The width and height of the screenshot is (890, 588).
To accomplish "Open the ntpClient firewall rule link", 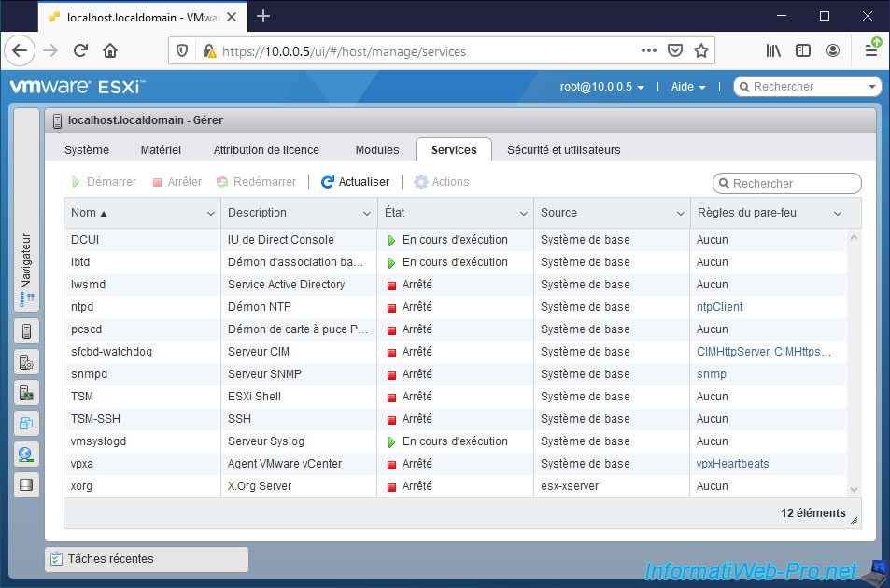I will pos(719,307).
